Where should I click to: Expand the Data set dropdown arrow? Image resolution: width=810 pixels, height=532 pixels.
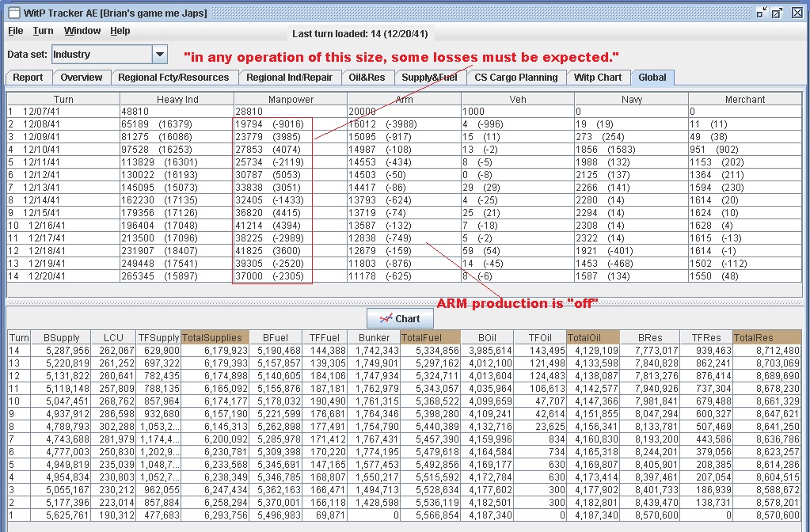coord(160,55)
